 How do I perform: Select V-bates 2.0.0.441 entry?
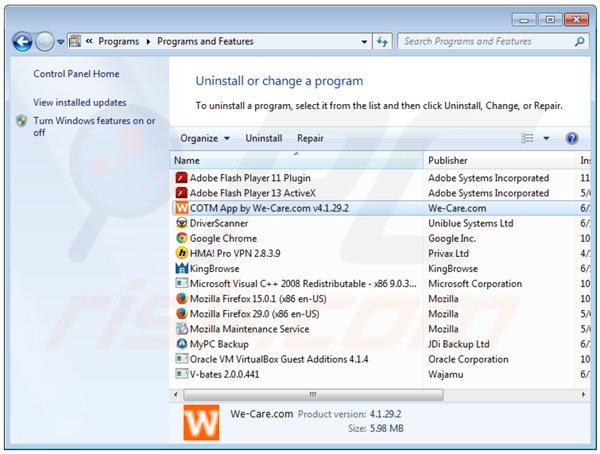(225, 374)
